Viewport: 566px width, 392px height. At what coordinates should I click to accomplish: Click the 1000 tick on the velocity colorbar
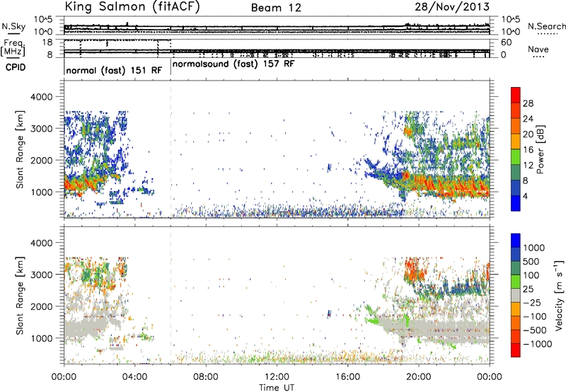pos(534,248)
